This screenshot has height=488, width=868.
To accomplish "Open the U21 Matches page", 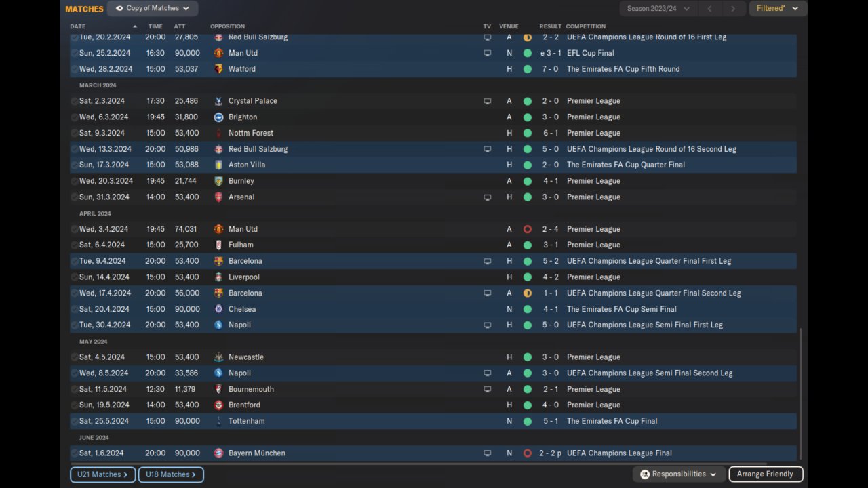I will (x=102, y=474).
